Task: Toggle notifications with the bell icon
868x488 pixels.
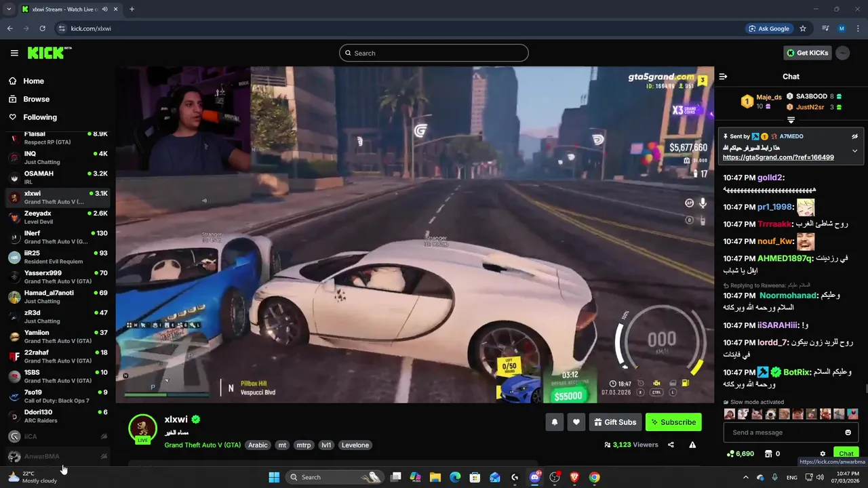Action: tap(554, 422)
